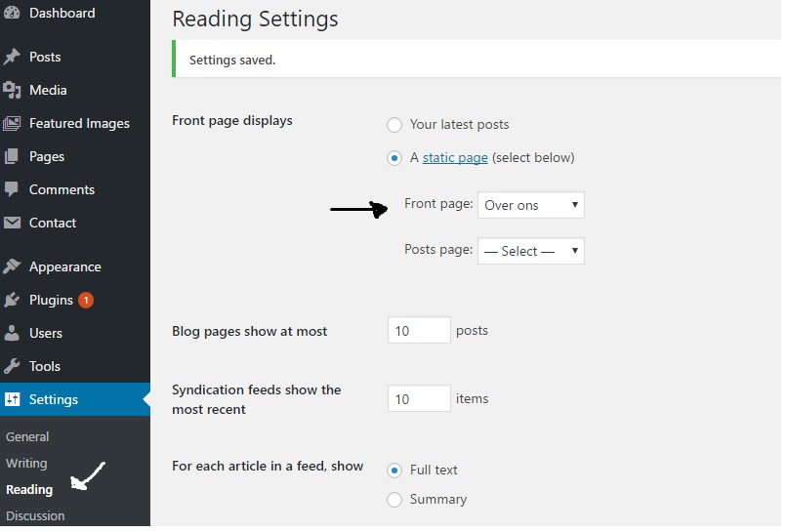Expand the Posts page select dropdown

pos(530,251)
